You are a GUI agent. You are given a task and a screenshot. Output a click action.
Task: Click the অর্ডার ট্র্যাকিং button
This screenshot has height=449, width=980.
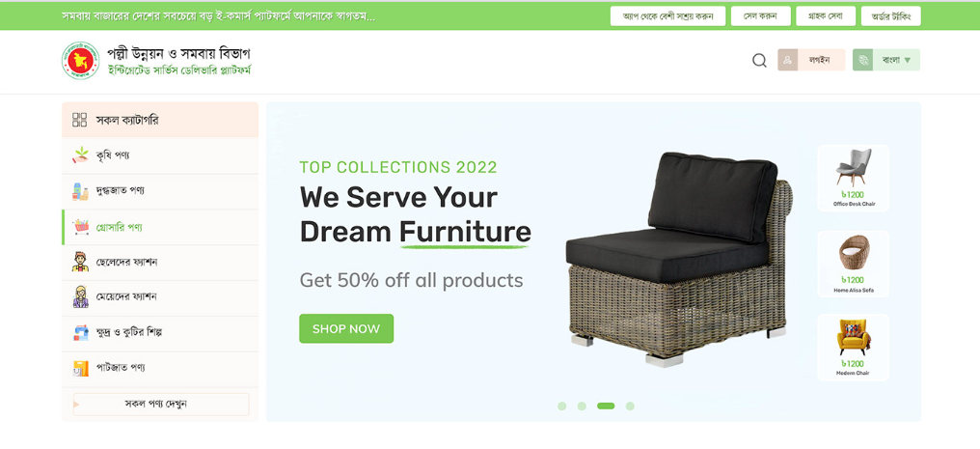pos(890,16)
